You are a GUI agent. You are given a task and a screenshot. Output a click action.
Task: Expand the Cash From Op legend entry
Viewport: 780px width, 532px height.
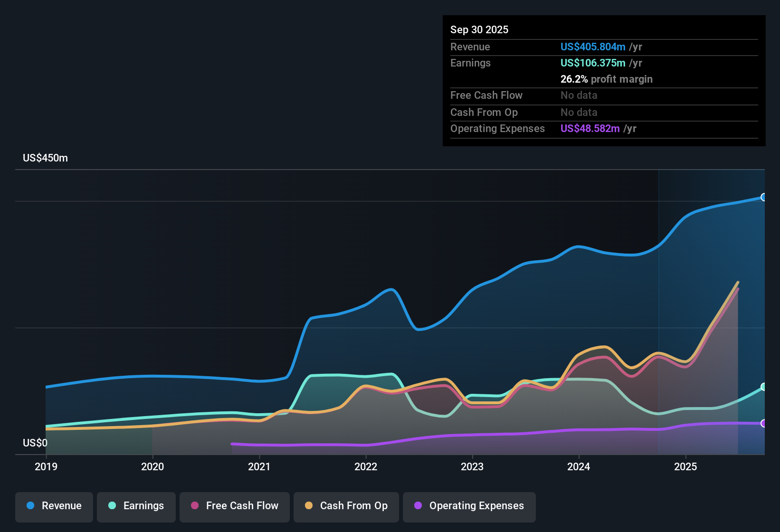point(346,506)
